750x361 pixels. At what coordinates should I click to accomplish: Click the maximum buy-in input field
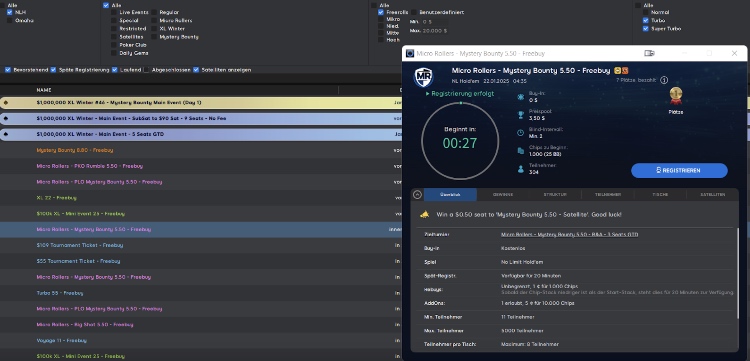point(434,31)
